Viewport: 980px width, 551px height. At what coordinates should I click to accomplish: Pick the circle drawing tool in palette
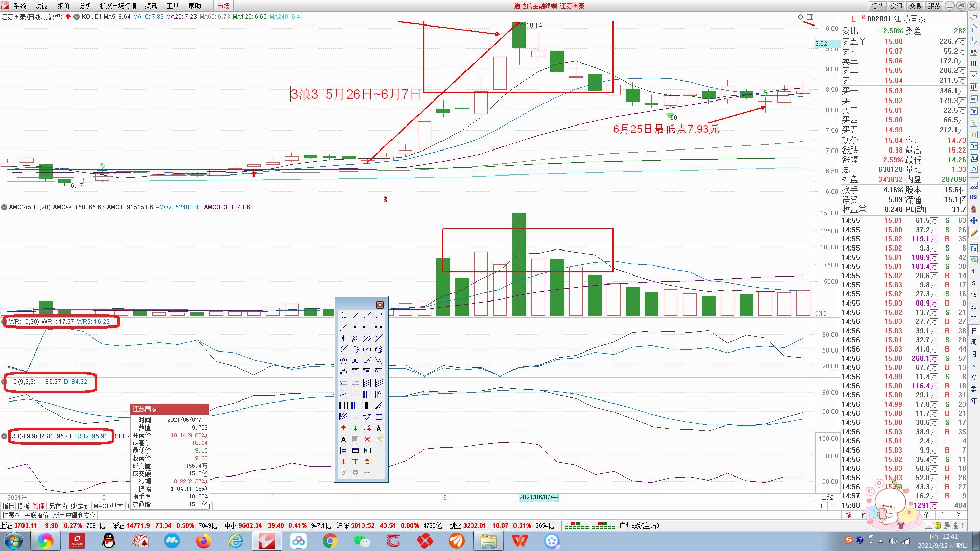point(367,349)
